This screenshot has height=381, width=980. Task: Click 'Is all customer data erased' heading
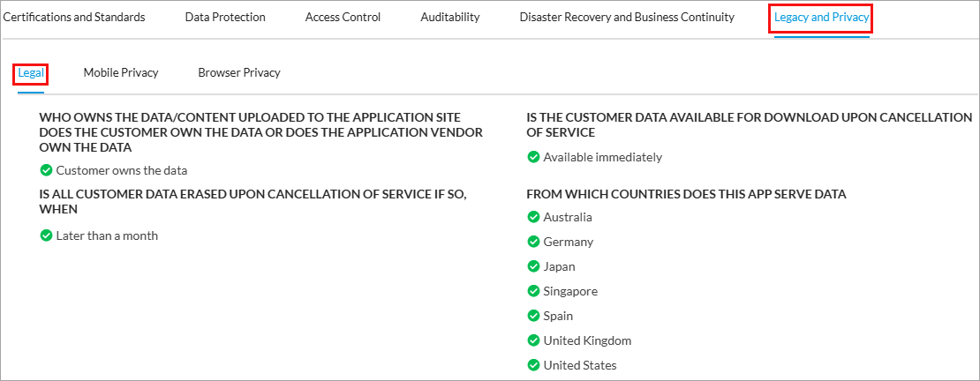pyautogui.click(x=253, y=202)
